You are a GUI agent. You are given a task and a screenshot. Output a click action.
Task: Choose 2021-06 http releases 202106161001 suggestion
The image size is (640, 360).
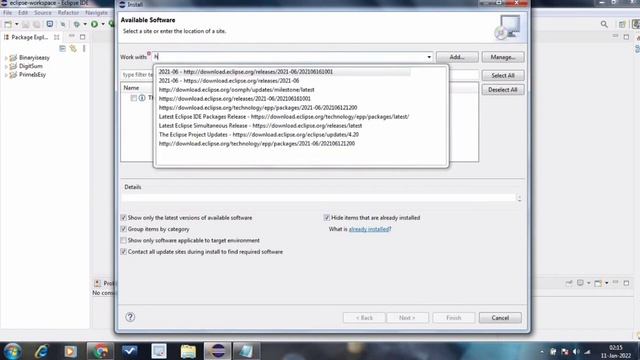[x=246, y=72]
